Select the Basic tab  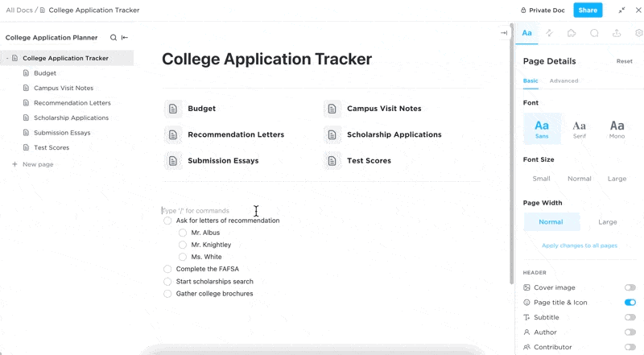tap(530, 81)
